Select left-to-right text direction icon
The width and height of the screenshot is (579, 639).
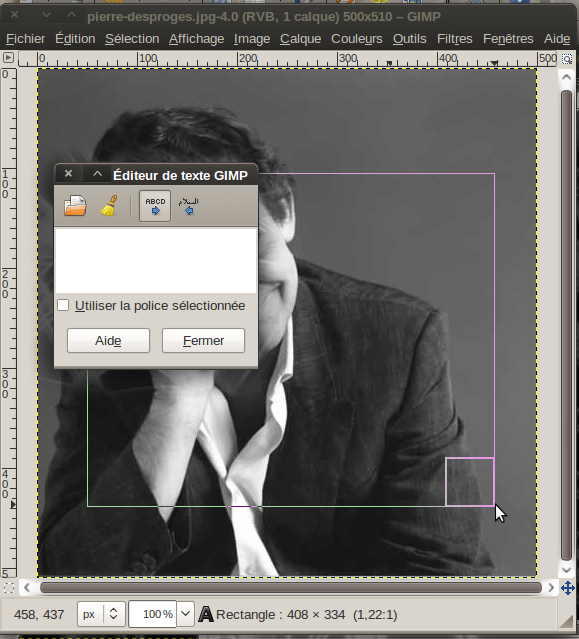click(155, 206)
